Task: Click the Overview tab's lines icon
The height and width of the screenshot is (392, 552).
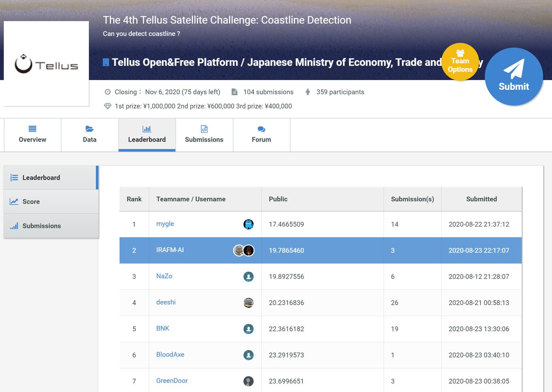Action: tap(32, 129)
